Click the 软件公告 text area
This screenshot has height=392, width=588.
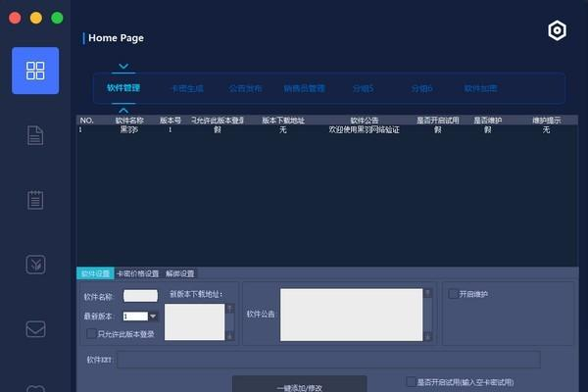[352, 315]
